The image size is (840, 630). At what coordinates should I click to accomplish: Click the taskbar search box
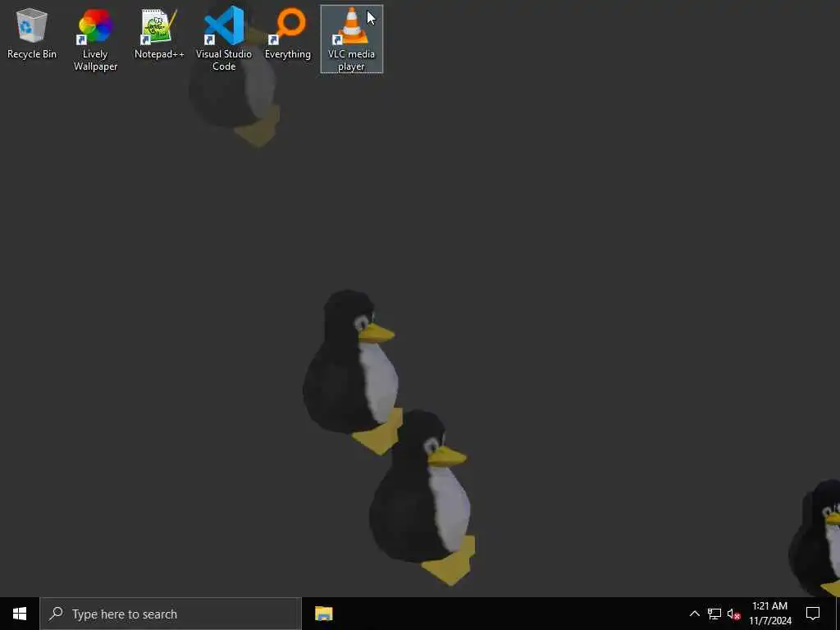[171, 614]
